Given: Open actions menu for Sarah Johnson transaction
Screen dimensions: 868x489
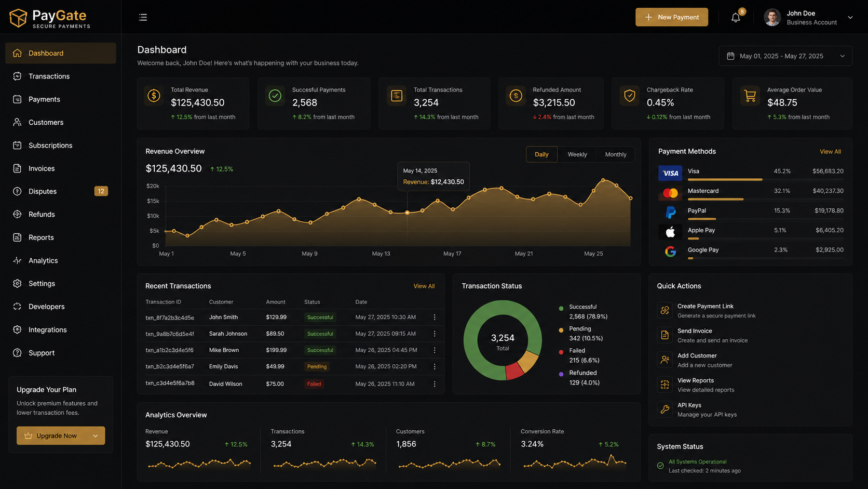Looking at the screenshot, I should [x=435, y=334].
